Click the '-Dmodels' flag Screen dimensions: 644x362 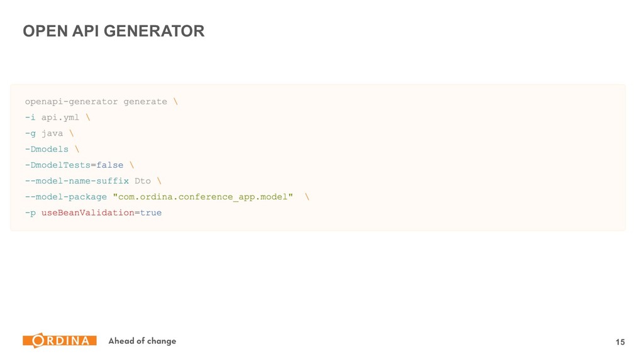pos(47,149)
